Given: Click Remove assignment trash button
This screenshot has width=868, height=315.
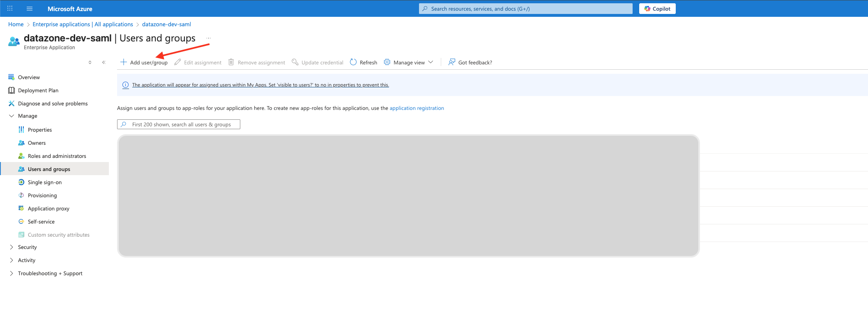Looking at the screenshot, I should click(x=257, y=62).
